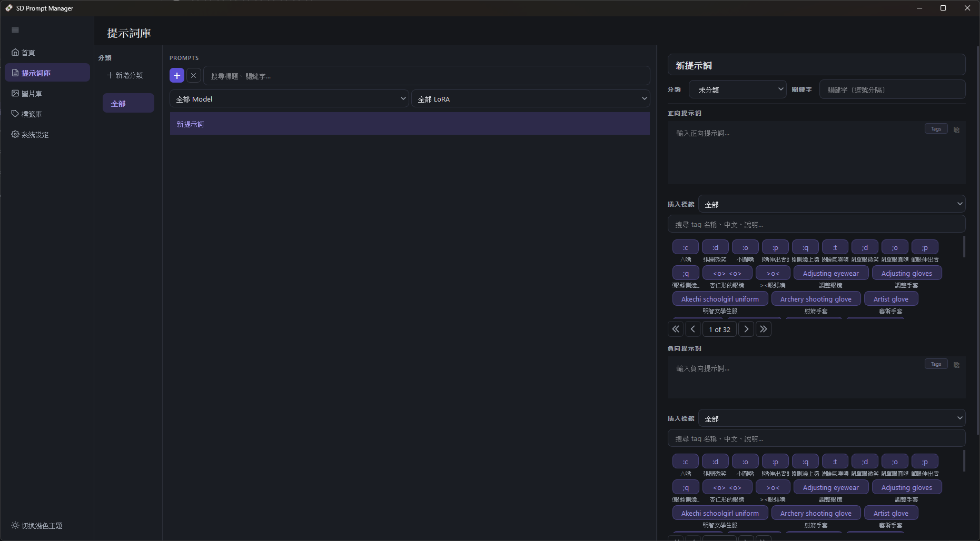Insert :o tag into positive prompt
Viewport: 980px width, 541px height.
coord(745,247)
